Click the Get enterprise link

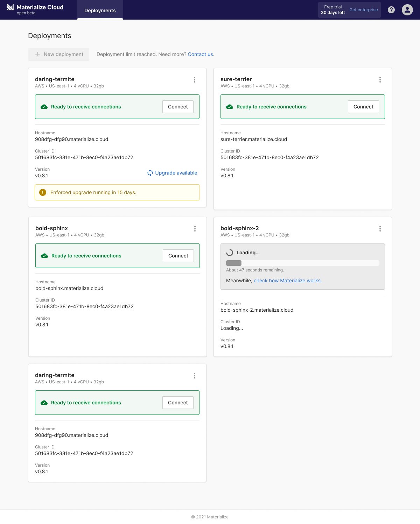364,10
